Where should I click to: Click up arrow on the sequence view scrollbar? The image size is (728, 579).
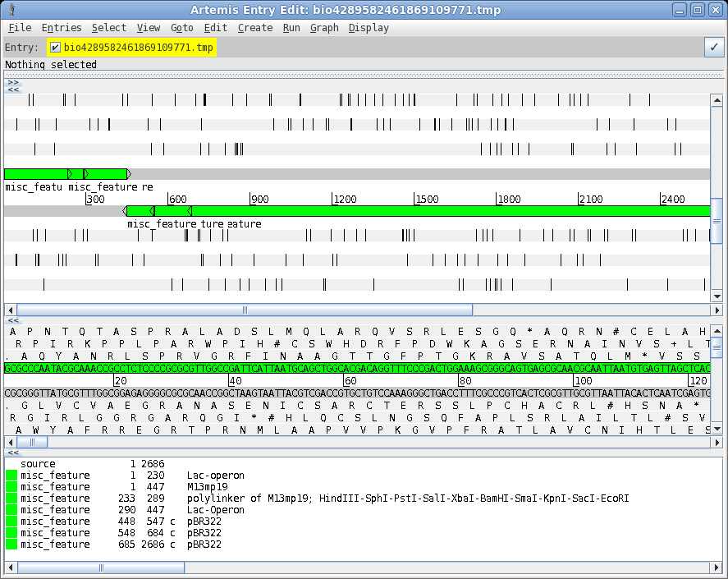coord(717,330)
